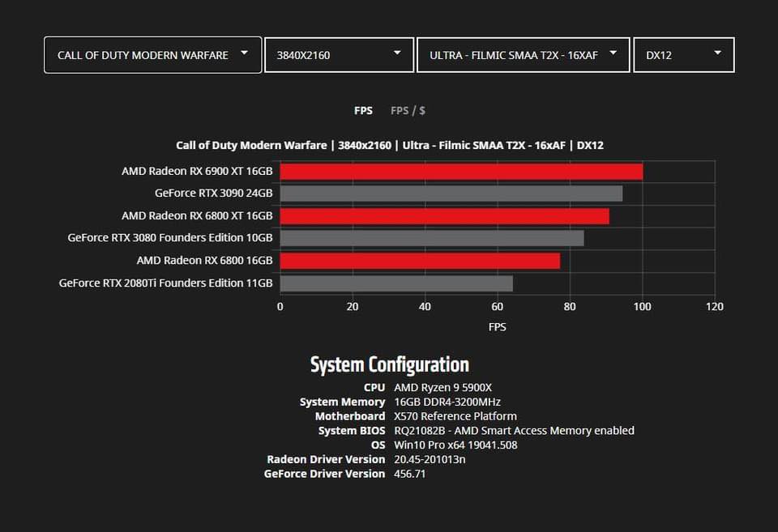Image resolution: width=778 pixels, height=532 pixels.
Task: Click the 'FPS' axis label below the chart
Action: point(497,327)
